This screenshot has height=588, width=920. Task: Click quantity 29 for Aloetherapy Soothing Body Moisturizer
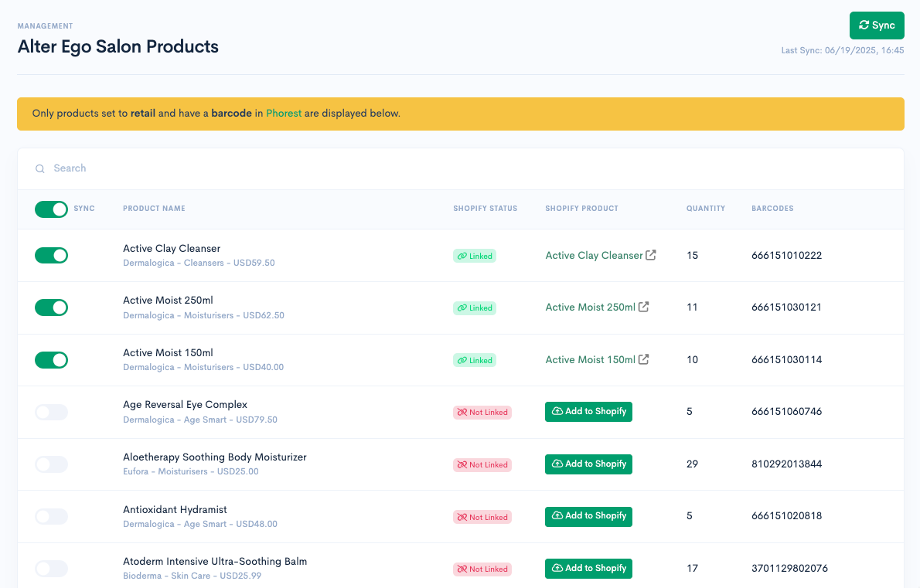tap(693, 464)
